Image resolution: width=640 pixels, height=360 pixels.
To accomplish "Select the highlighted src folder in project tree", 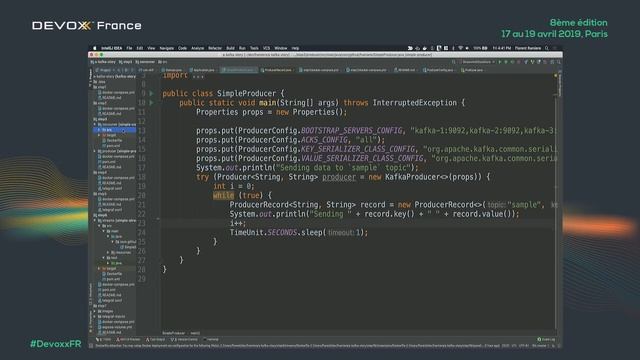I will [114, 130].
